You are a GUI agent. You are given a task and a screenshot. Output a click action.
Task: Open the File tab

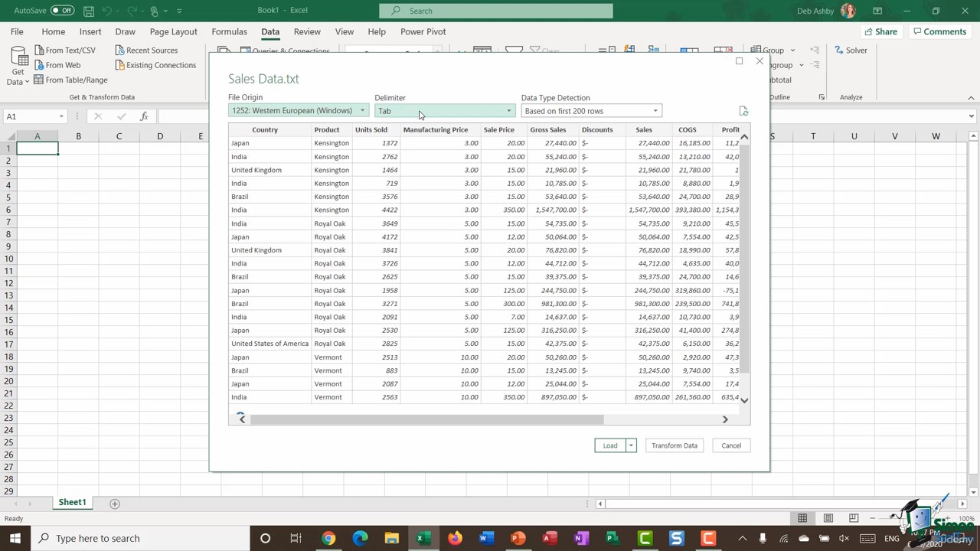(17, 31)
